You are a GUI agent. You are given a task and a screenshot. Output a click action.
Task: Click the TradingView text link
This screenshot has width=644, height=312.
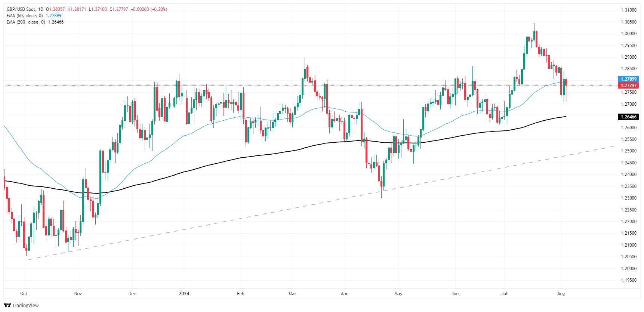pos(25,305)
